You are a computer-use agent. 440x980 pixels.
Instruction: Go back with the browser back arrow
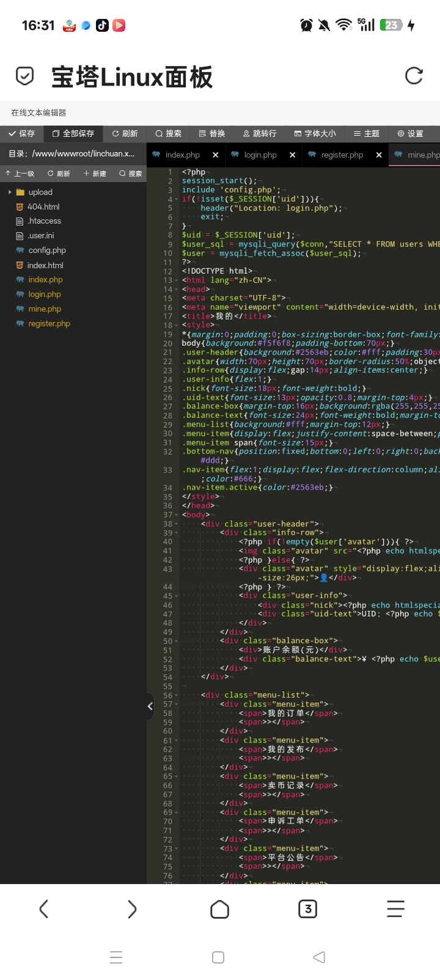44,909
